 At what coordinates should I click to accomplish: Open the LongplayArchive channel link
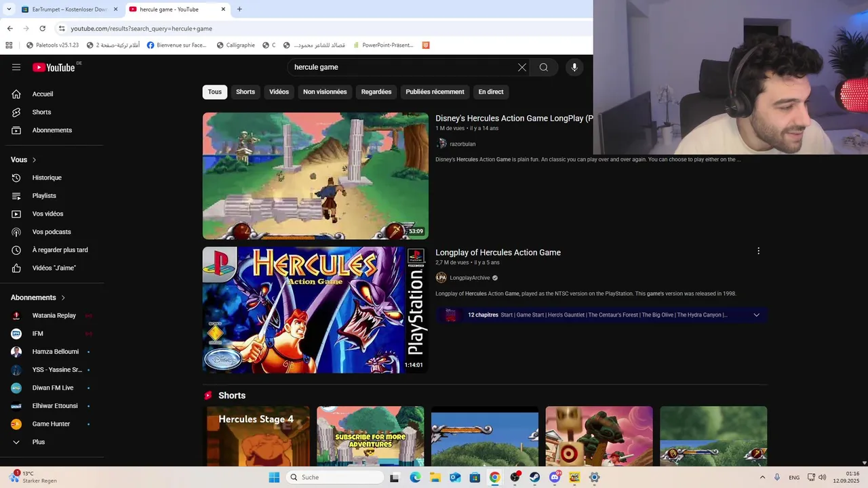click(x=470, y=278)
